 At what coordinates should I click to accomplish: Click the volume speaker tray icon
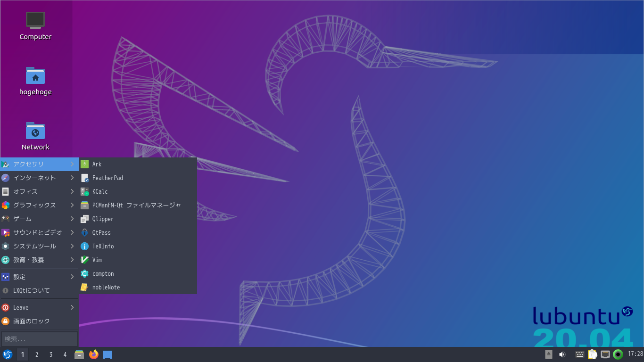[562, 354]
